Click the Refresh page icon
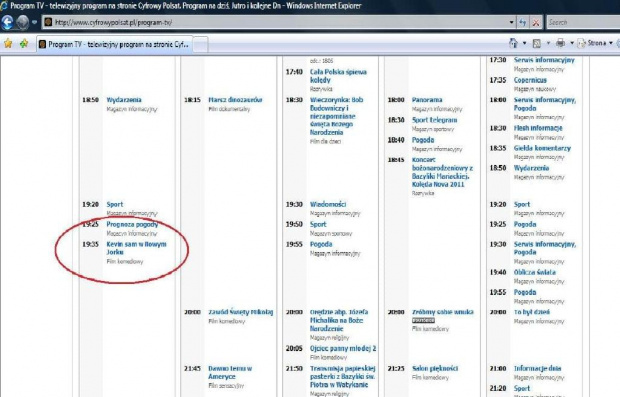Screen dimensions: 620x397 click(522, 23)
